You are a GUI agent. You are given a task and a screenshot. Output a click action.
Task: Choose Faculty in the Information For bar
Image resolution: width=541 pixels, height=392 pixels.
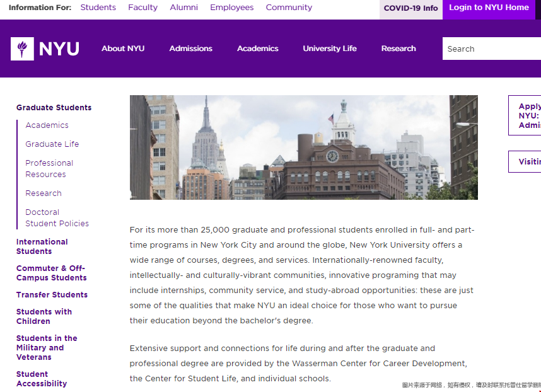click(143, 8)
